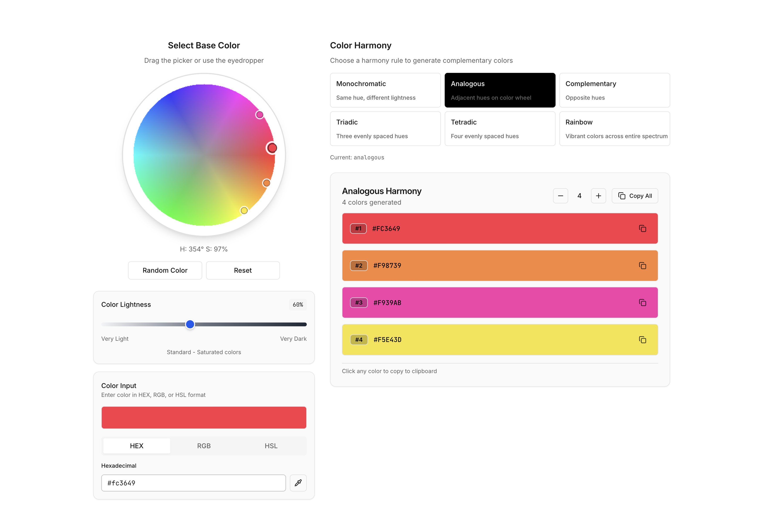The image size is (759, 532).
Task: Select the Triadic harmony rule
Action: click(x=385, y=128)
